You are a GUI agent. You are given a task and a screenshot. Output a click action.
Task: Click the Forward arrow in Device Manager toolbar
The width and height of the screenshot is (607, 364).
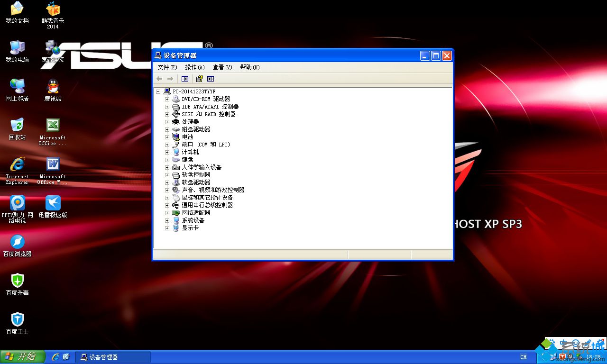pyautogui.click(x=170, y=79)
